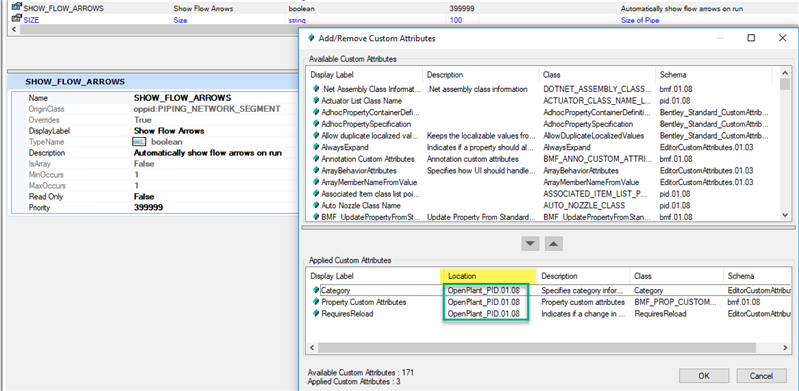Remove applied attribute with up arrow button

tap(554, 244)
